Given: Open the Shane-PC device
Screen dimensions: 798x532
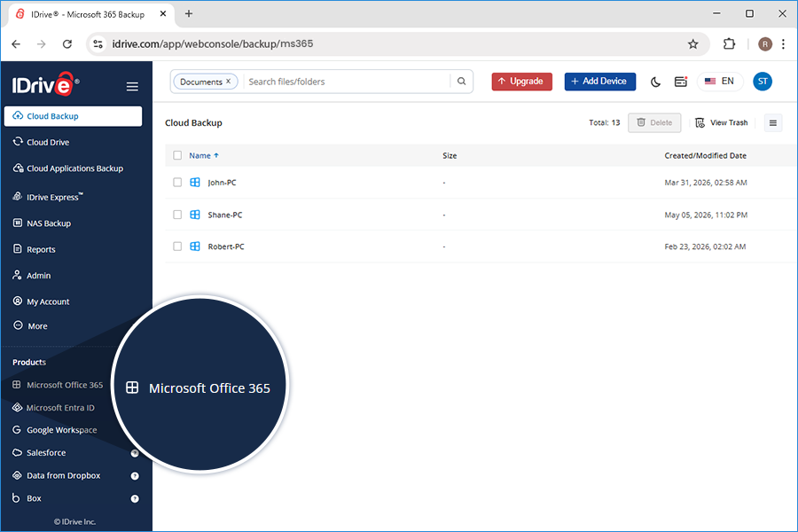Looking at the screenshot, I should [225, 215].
